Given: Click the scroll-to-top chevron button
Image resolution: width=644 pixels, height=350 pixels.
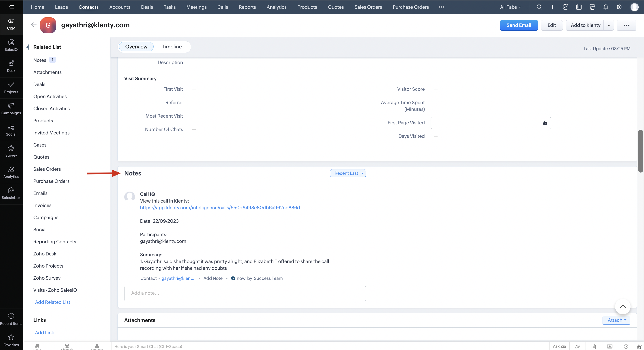Looking at the screenshot, I should pos(623,307).
